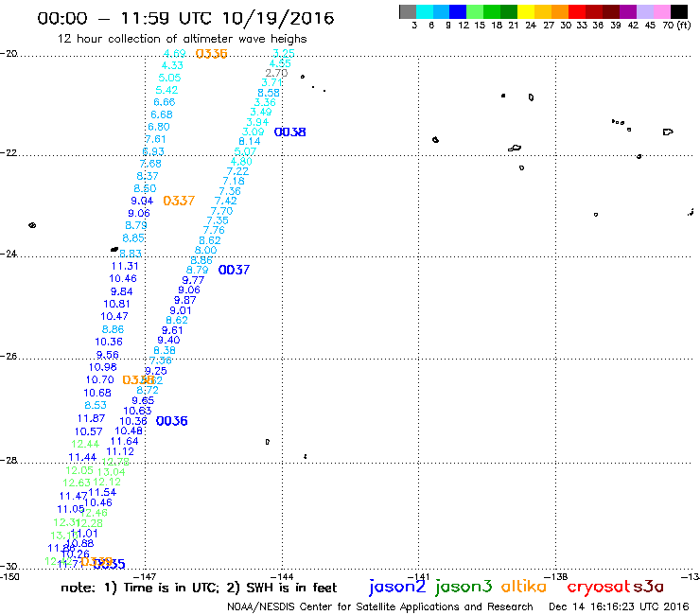700x615 pixels.
Task: Select the yellow swatch in the wave-height legend
Action: [526, 11]
